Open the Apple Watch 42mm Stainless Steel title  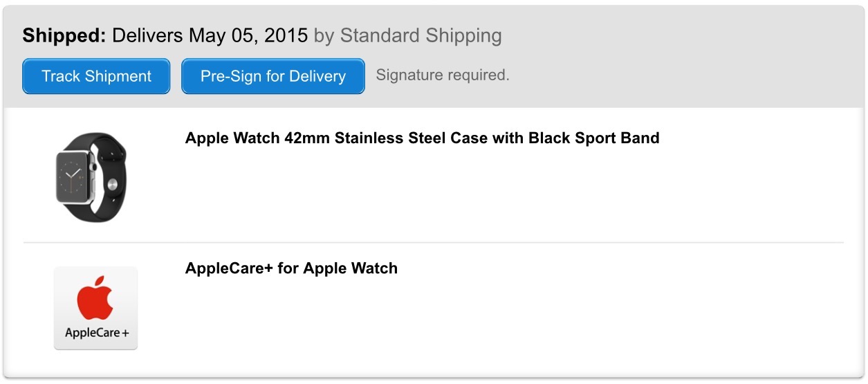(x=422, y=138)
